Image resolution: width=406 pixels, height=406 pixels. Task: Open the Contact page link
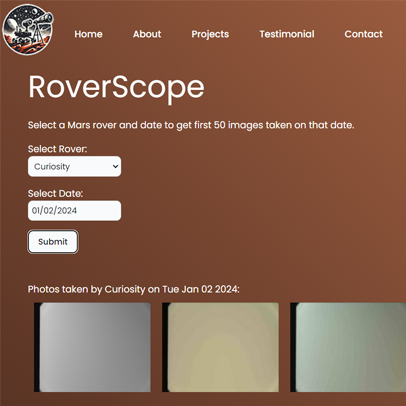(x=364, y=34)
